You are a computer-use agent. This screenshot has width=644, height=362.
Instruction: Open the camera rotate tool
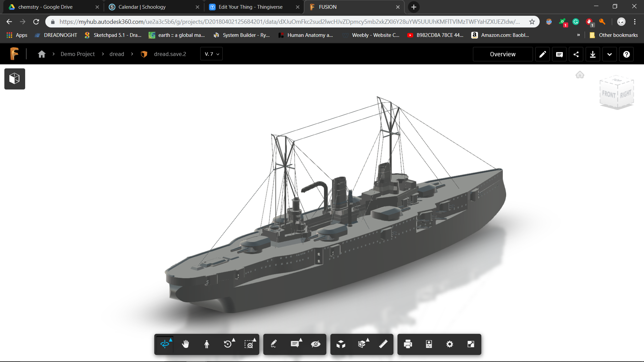click(228, 344)
